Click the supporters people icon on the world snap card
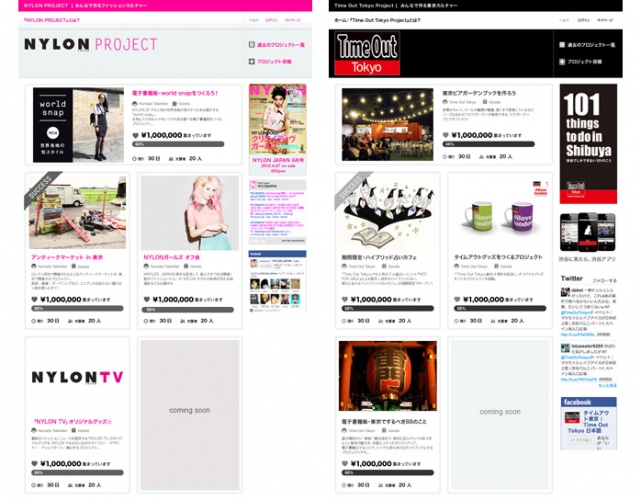This screenshot has height=500, width=641. coord(171,159)
